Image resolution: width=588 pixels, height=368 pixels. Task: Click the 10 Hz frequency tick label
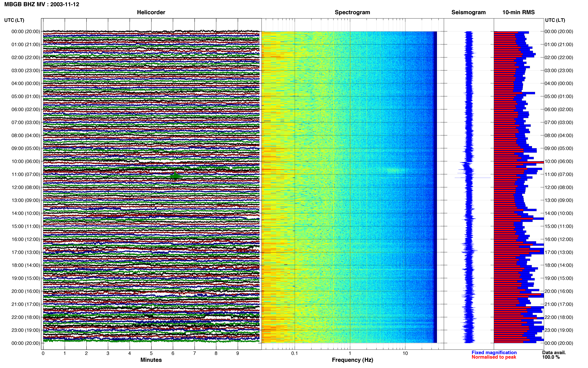coord(405,353)
